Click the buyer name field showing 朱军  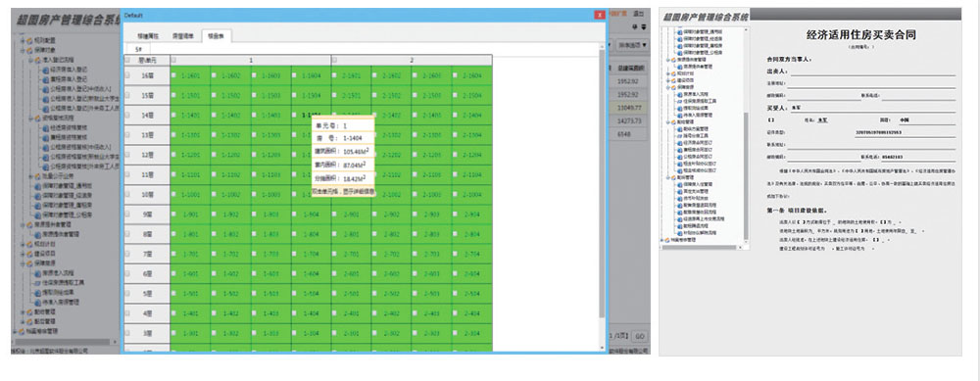(872, 108)
